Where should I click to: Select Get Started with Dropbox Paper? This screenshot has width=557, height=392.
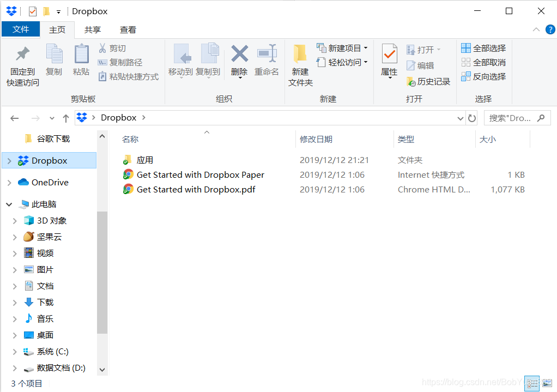point(201,175)
